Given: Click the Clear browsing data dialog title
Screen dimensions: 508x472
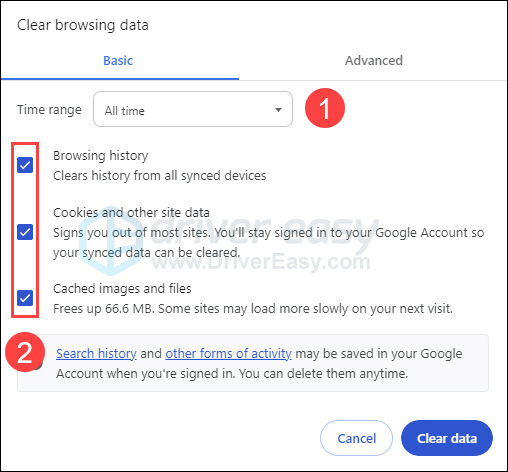Looking at the screenshot, I should (x=83, y=25).
